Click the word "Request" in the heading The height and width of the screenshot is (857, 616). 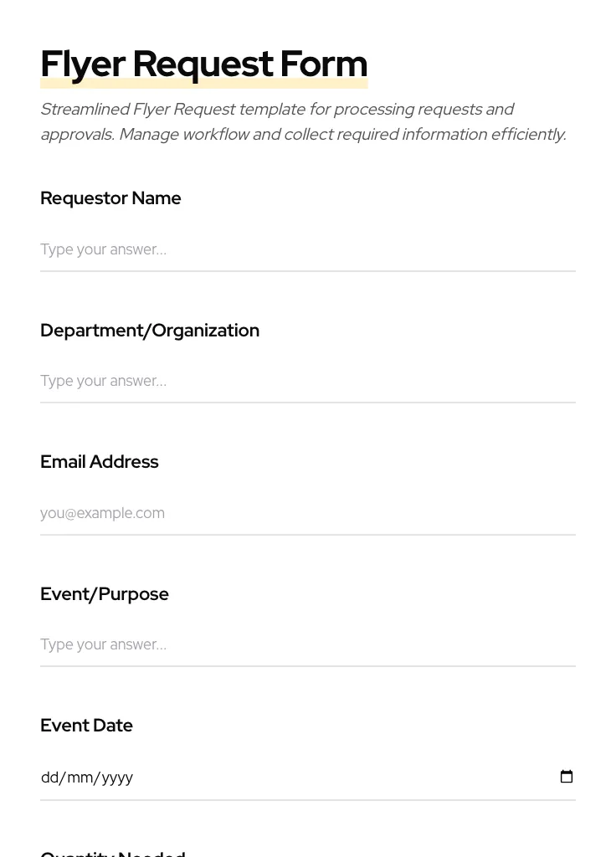click(203, 64)
